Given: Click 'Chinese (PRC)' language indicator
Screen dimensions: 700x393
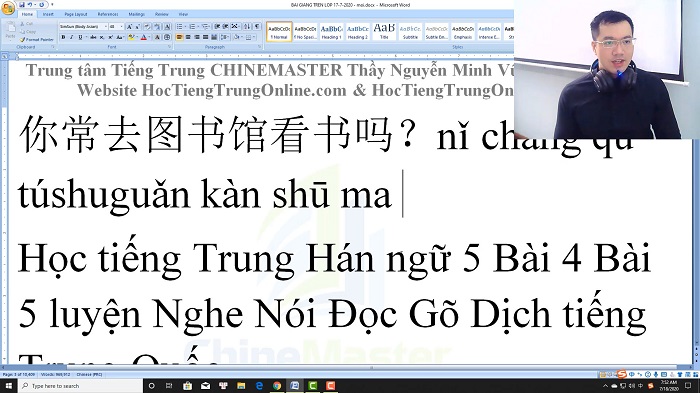Looking at the screenshot, I should (x=89, y=374).
